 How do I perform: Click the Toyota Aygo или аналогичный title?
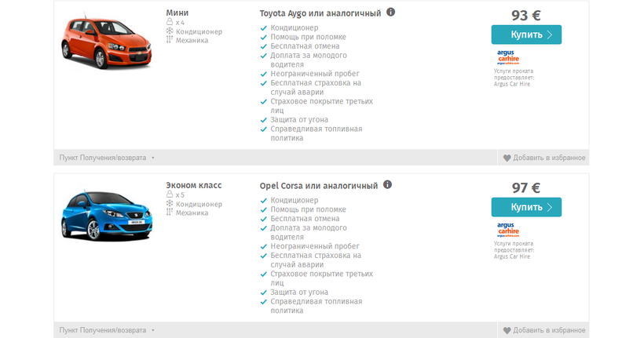click(x=320, y=13)
